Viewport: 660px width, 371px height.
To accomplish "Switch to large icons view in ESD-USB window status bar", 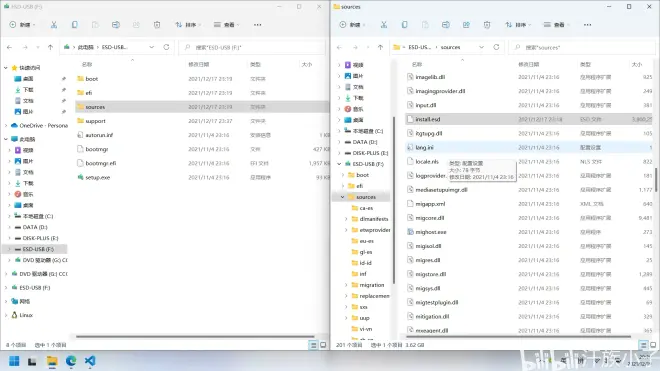I will point(323,345).
